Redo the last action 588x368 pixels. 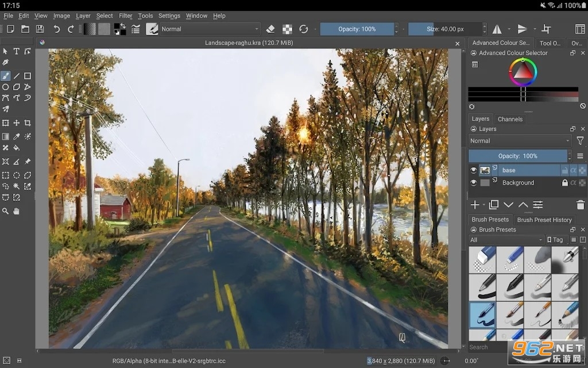(71, 29)
